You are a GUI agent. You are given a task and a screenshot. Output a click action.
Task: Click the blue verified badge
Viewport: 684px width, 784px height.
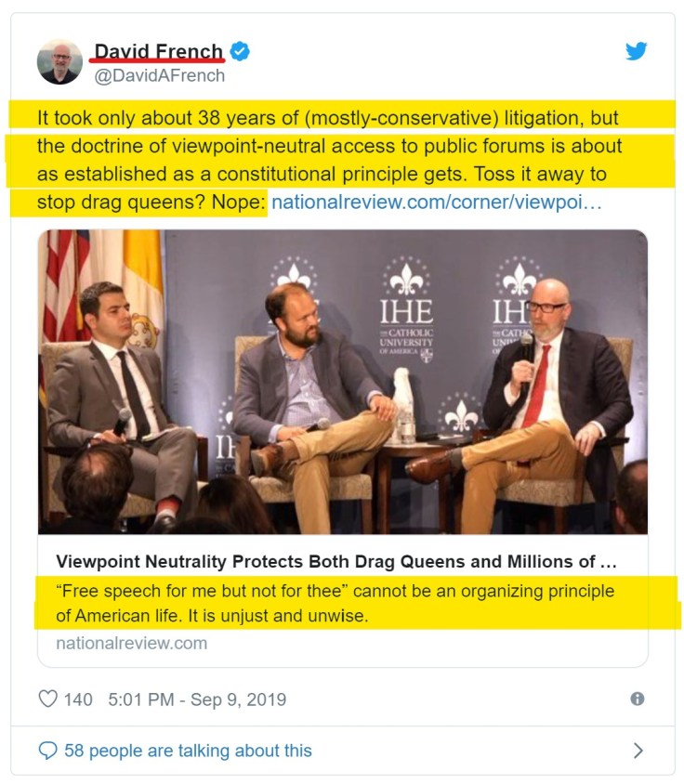tap(240, 52)
